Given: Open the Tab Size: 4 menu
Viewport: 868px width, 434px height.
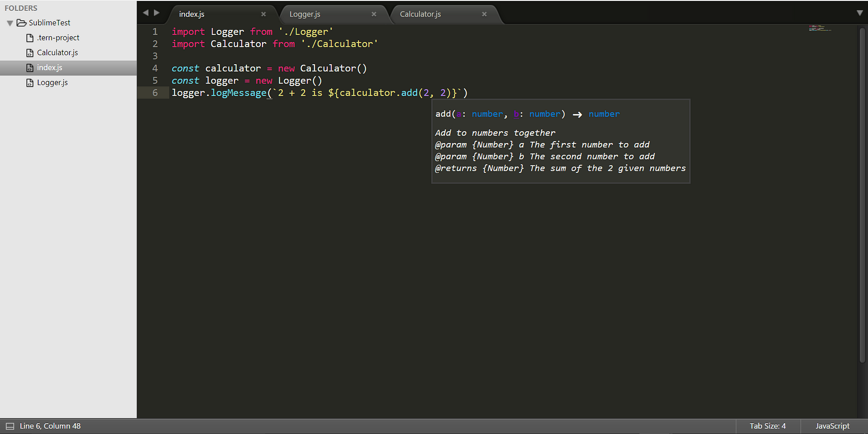Looking at the screenshot, I should (x=767, y=426).
